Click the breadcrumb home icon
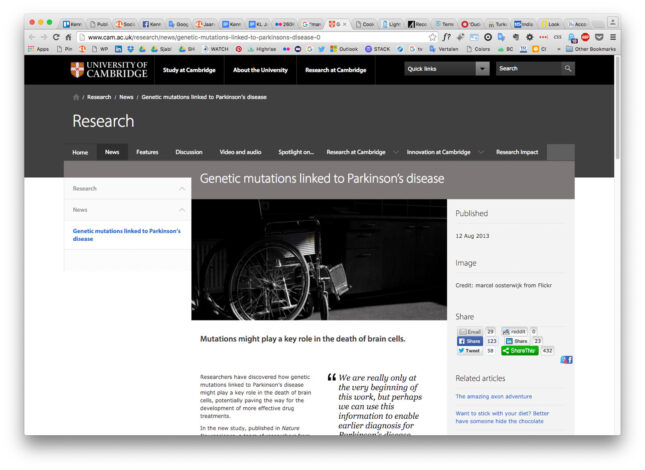 click(76, 97)
